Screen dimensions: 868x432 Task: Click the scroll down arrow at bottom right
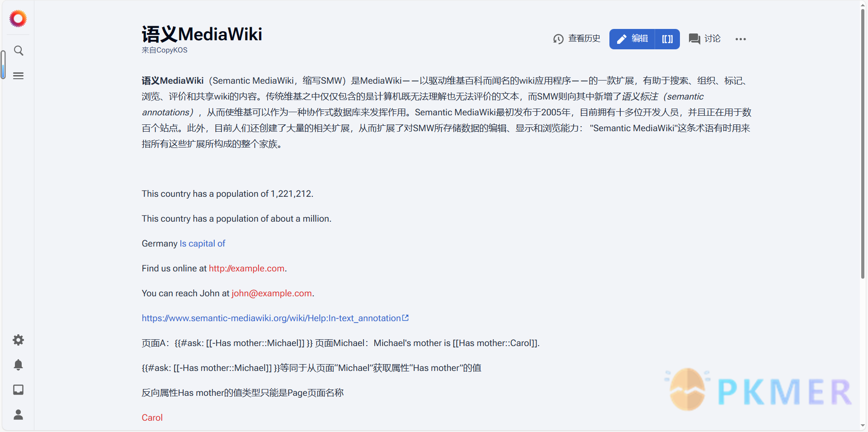[x=863, y=426]
